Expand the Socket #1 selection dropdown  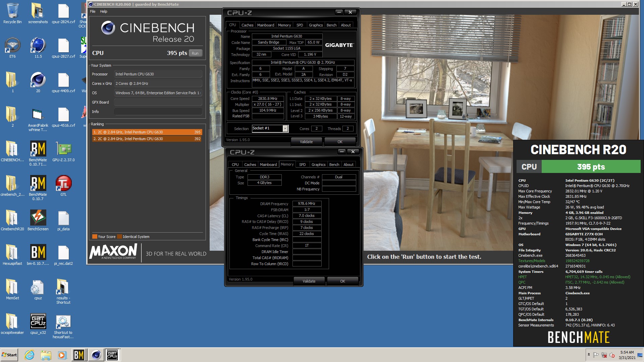pyautogui.click(x=285, y=128)
